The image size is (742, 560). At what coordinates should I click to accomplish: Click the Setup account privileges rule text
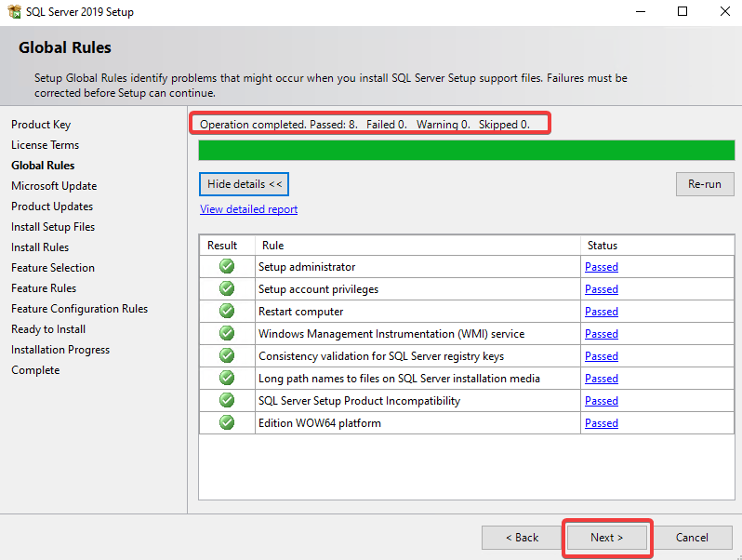click(319, 289)
